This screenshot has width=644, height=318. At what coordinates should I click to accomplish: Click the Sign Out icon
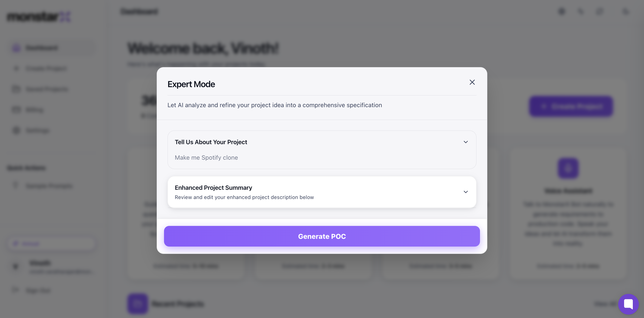(16, 290)
